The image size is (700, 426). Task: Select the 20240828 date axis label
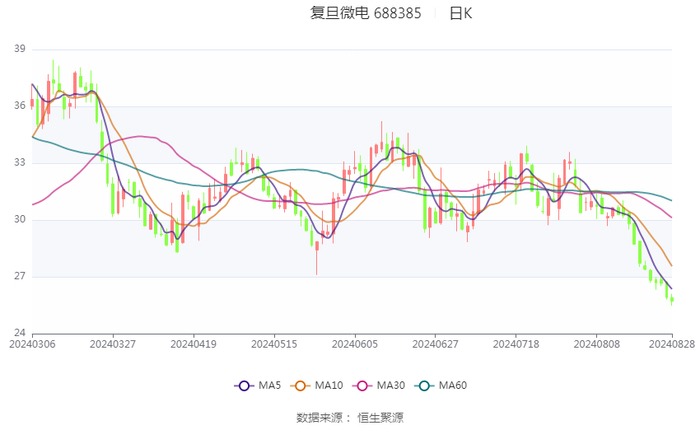click(x=672, y=344)
